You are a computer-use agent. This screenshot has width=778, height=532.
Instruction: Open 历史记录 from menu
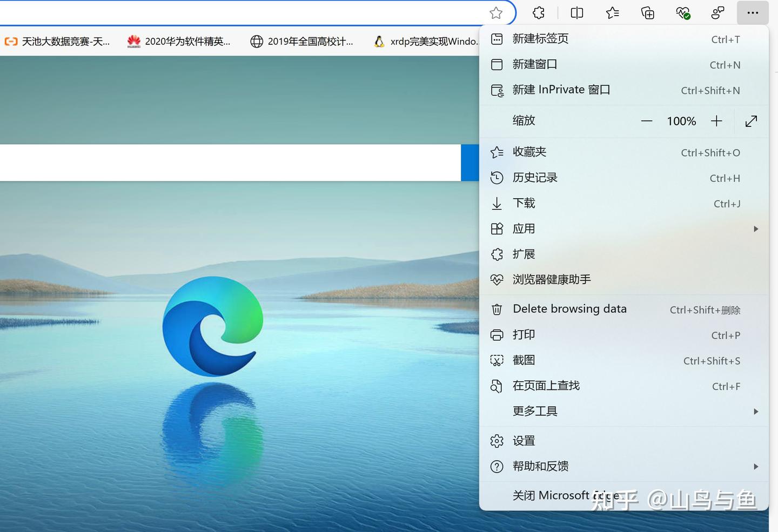pos(624,178)
